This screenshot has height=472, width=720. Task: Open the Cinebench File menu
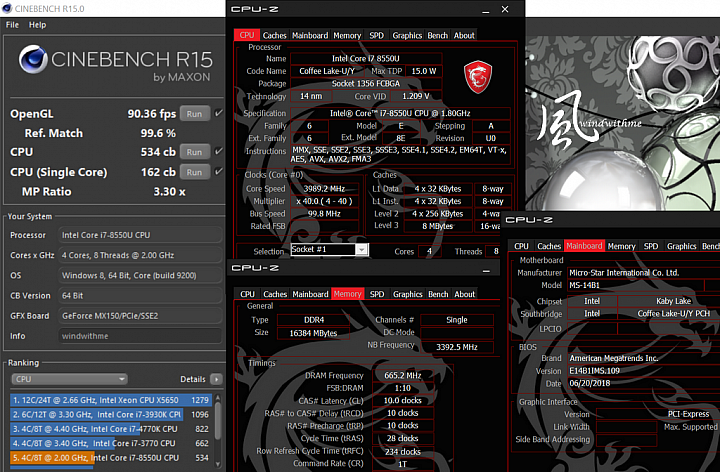pyautogui.click(x=12, y=25)
